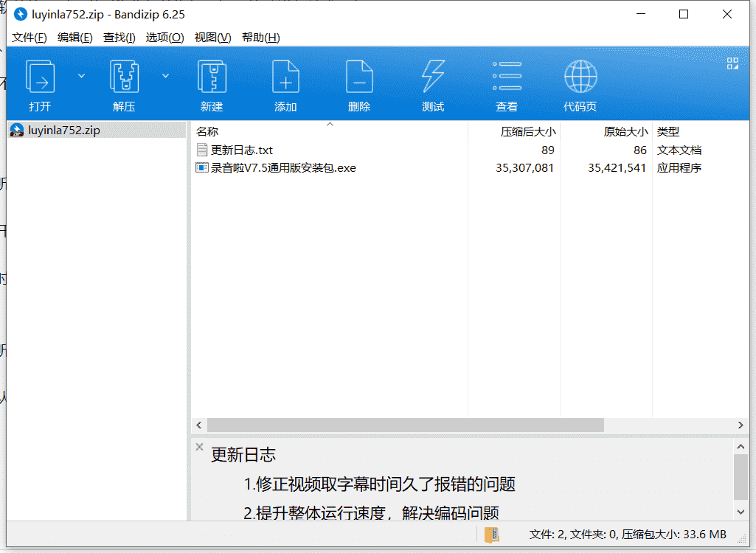Open the 选项(O) menu
756x553 pixels.
click(x=165, y=38)
